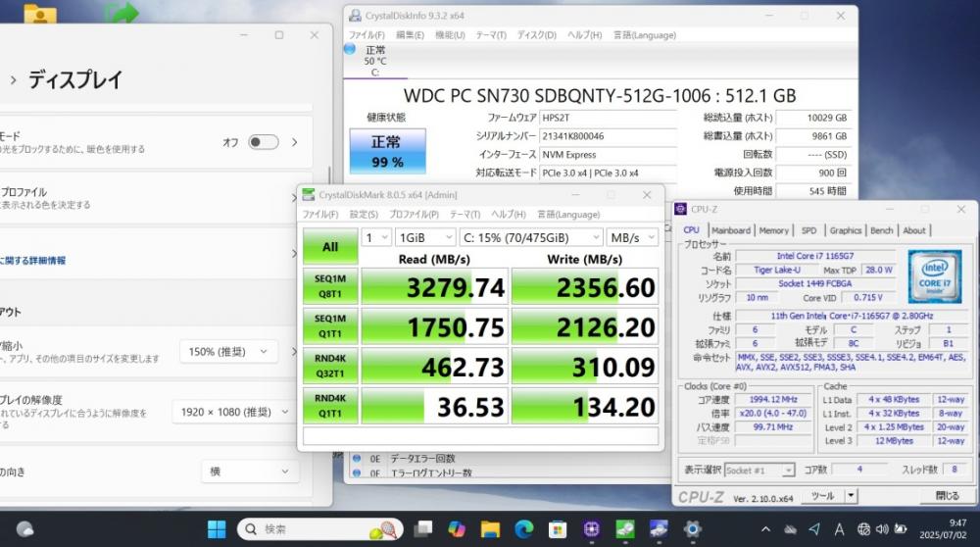The width and height of the screenshot is (980, 547).
Task: Open ディスク(D) menu in CrystalDiskInfo
Action: pos(536,35)
